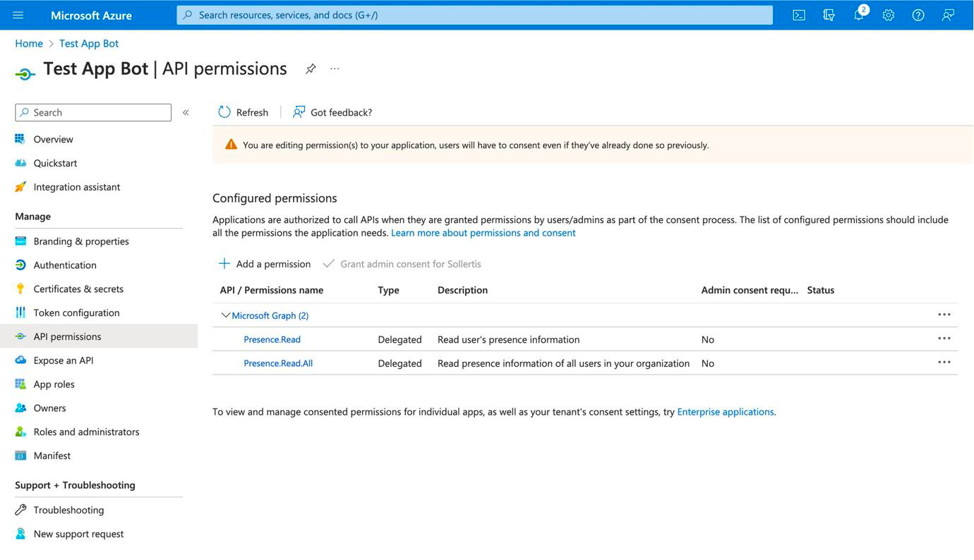The image size is (974, 560).
Task: Click 'Read user's presence information' description
Action: tap(508, 339)
